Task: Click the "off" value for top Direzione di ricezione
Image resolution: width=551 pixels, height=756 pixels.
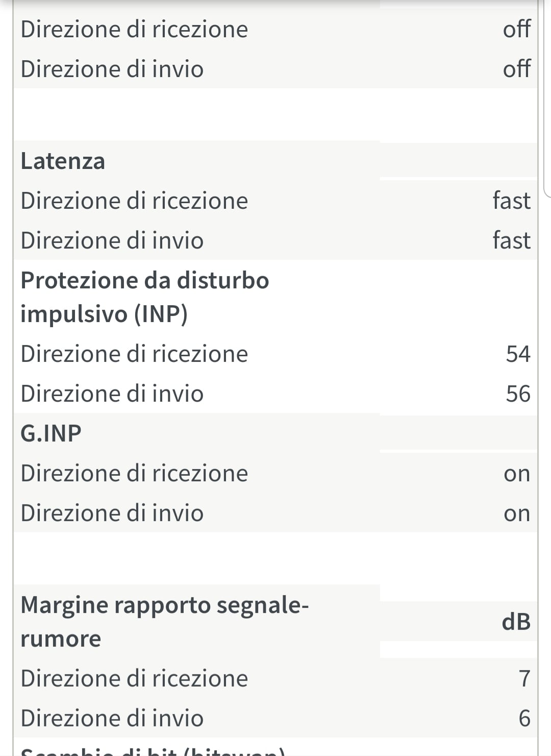Action: pos(516,29)
